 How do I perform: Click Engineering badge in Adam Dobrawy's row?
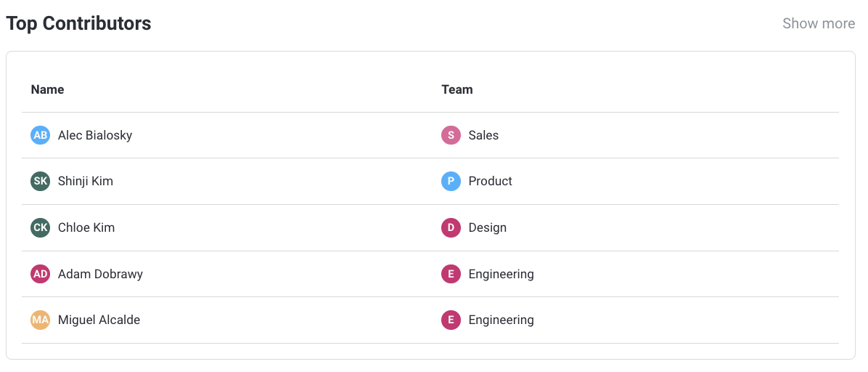[x=451, y=274]
